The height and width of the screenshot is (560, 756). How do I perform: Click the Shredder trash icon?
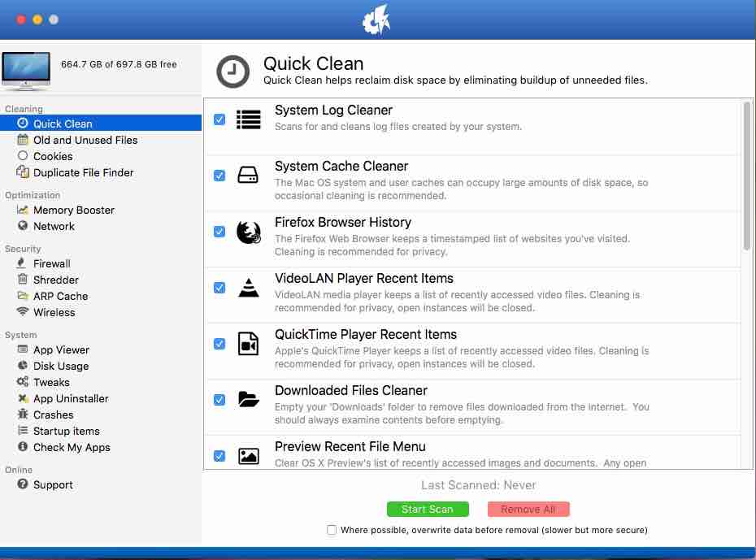(22, 279)
